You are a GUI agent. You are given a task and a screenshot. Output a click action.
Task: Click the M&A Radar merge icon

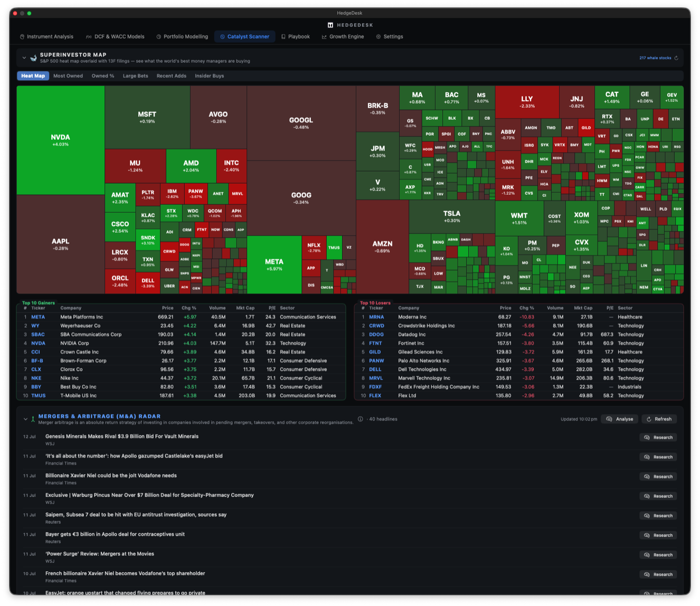click(x=33, y=419)
